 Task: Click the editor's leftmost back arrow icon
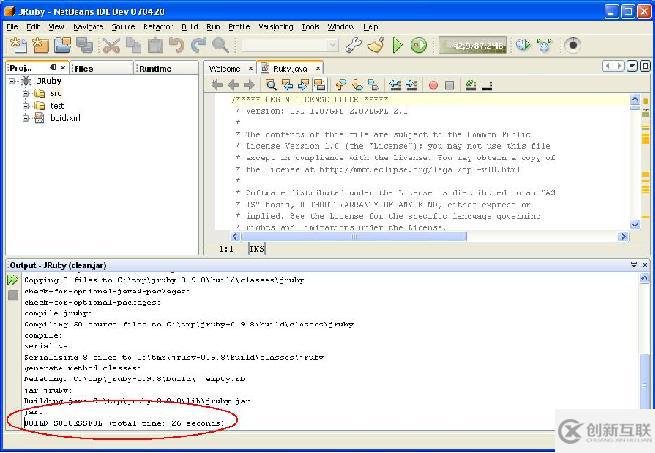click(x=217, y=85)
